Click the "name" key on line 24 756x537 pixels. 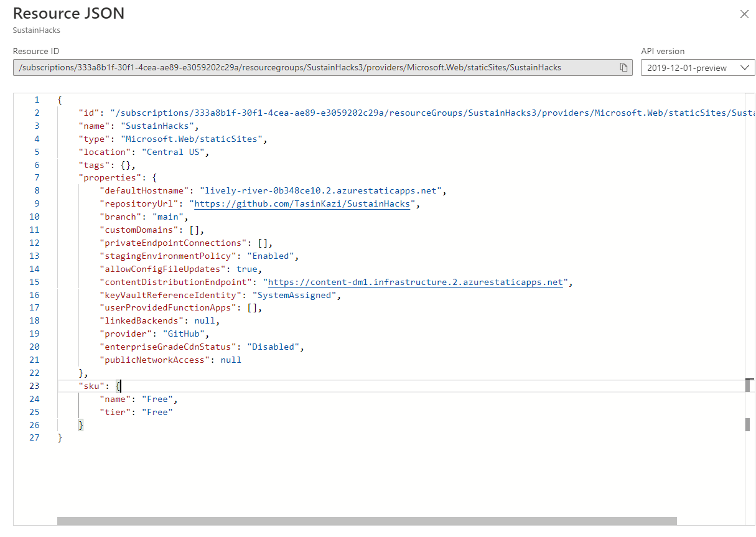[x=115, y=399]
